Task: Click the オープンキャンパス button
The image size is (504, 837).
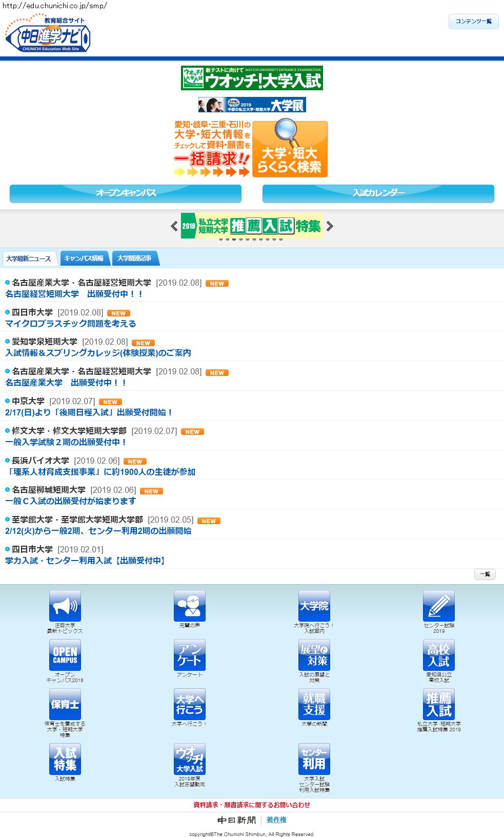Action: [x=126, y=193]
